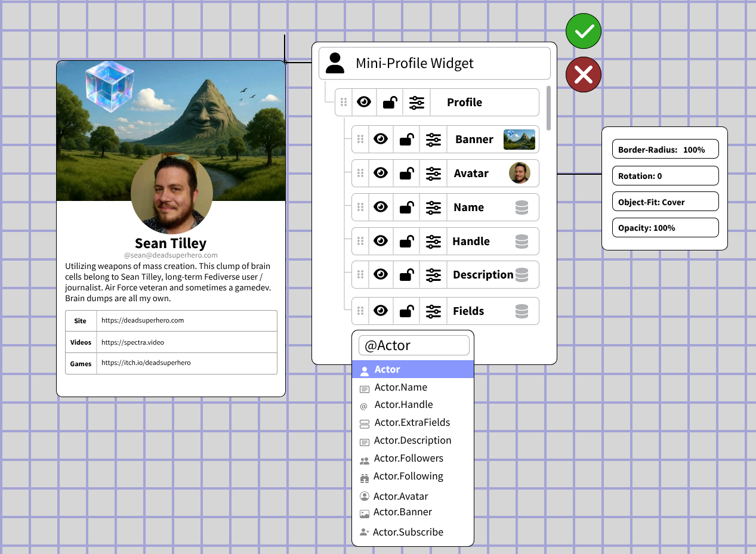The image size is (756, 554).
Task: Open settings sliders for the Banner layer
Action: (x=433, y=140)
